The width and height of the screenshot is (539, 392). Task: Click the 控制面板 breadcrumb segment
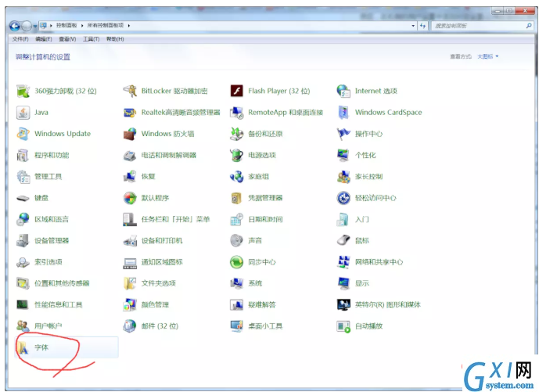coord(66,26)
